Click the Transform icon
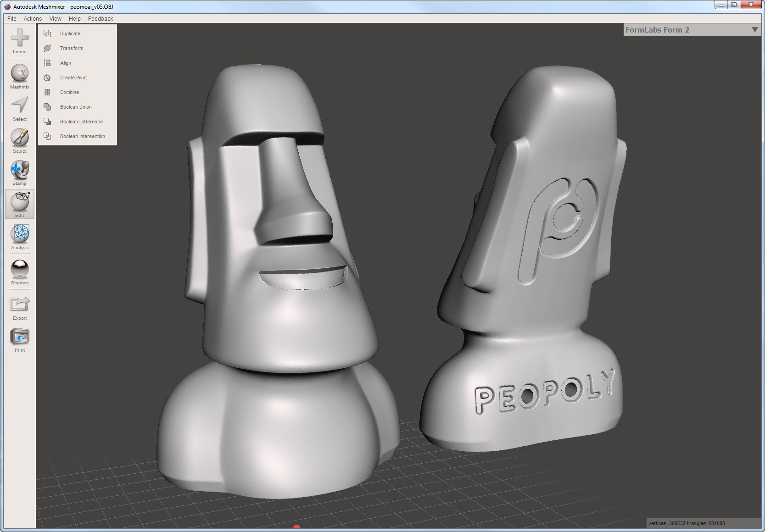Image resolution: width=765 pixels, height=532 pixels. pos(47,48)
